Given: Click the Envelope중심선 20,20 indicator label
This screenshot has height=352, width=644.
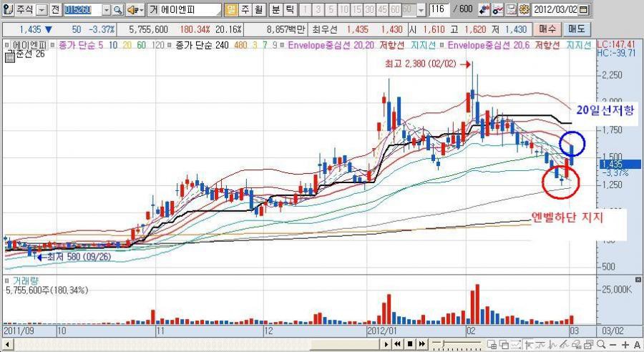Looking at the screenshot, I should (x=331, y=45).
